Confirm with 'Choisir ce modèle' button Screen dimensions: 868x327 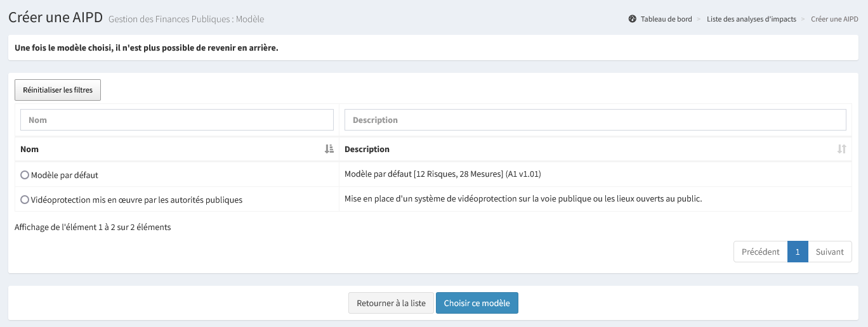click(477, 303)
